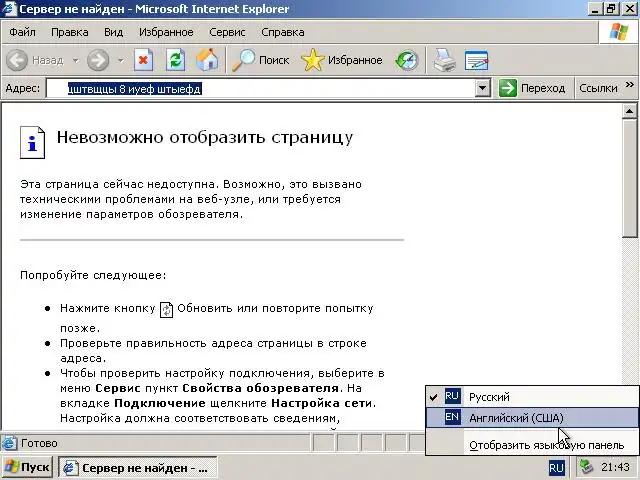Open the Файл menu
The height and width of the screenshot is (480, 640).
coord(22,32)
